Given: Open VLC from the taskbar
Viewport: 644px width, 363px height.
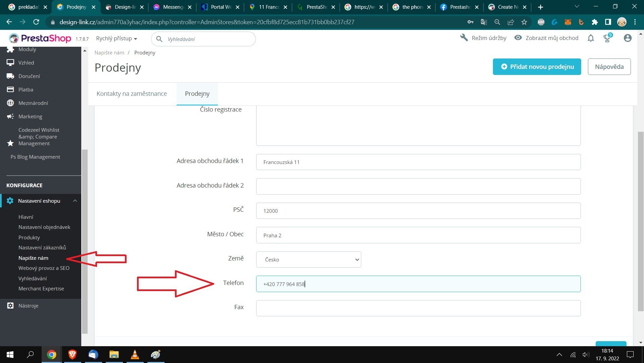Looking at the screenshot, I should pyautogui.click(x=135, y=354).
